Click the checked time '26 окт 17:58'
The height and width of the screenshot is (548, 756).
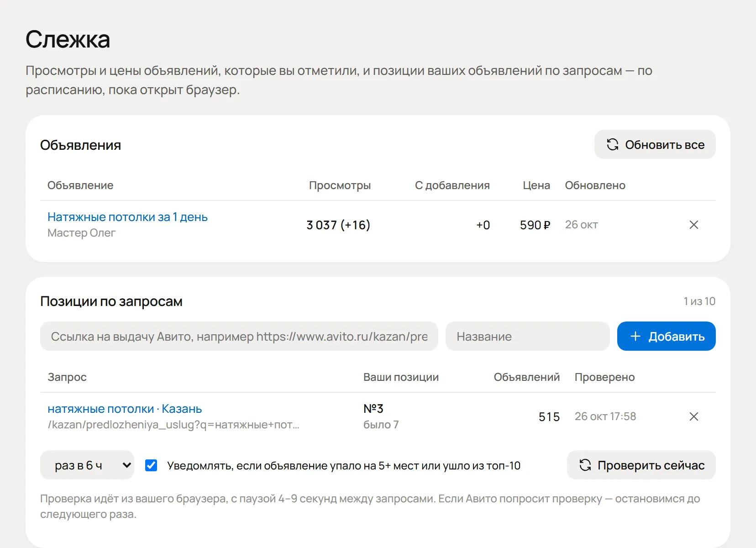click(605, 416)
